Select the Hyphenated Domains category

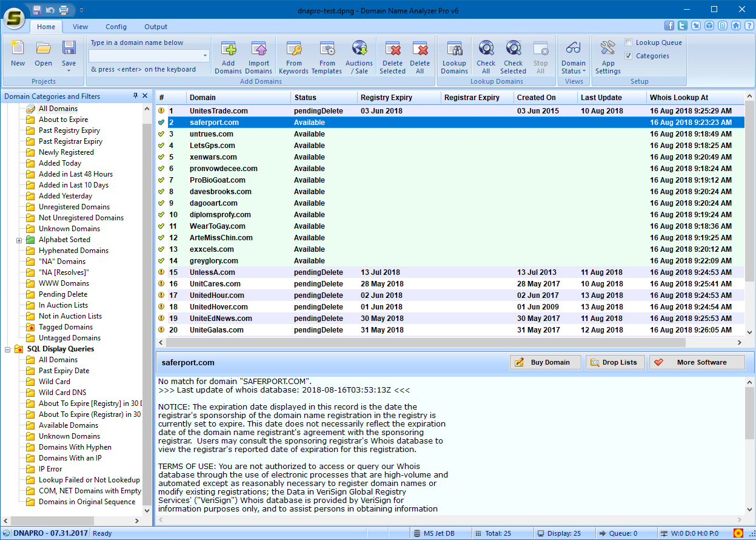pos(73,251)
